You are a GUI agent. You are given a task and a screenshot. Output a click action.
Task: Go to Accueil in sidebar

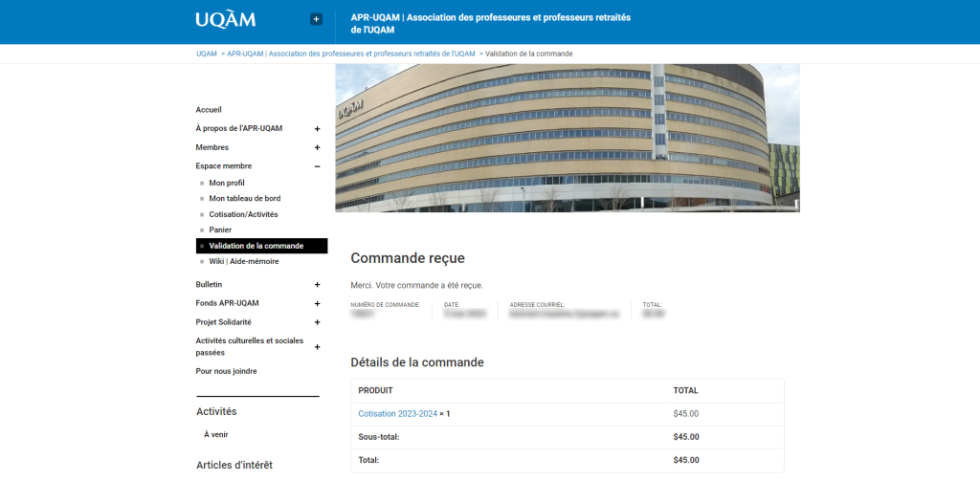pyautogui.click(x=209, y=110)
